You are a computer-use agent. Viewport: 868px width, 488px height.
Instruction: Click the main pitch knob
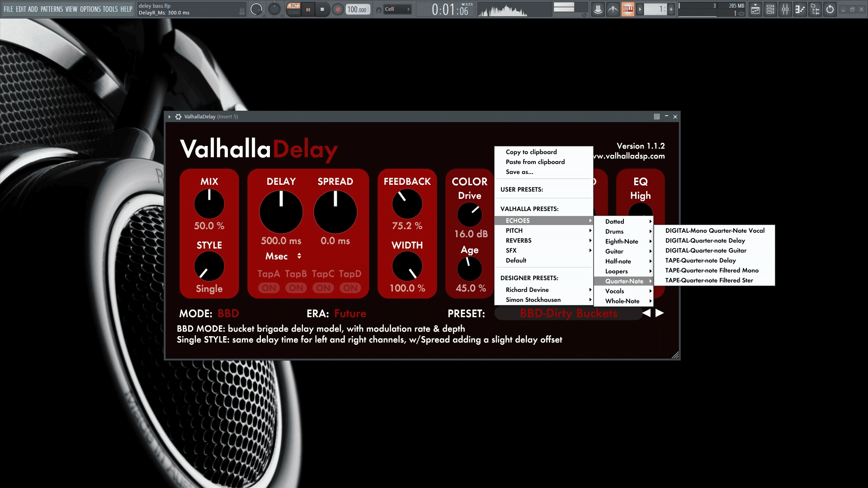pos(274,9)
